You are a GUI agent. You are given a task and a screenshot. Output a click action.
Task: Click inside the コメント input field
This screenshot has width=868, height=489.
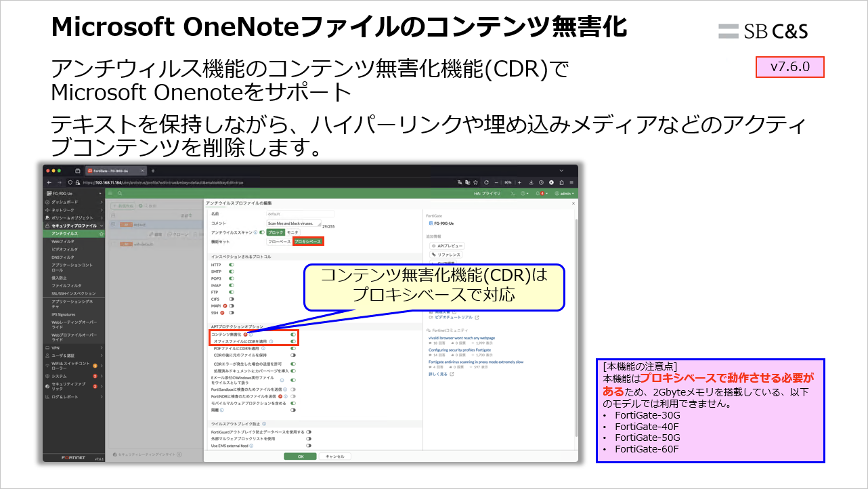pos(292,224)
